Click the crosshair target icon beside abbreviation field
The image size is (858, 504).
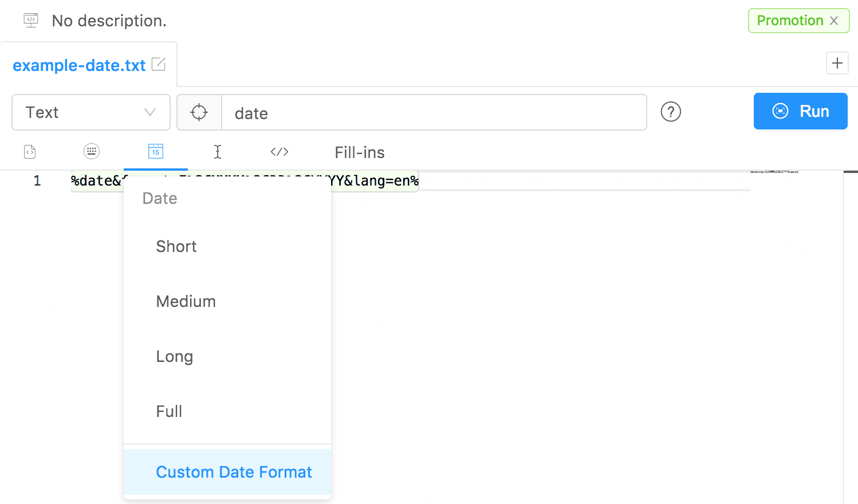[199, 112]
